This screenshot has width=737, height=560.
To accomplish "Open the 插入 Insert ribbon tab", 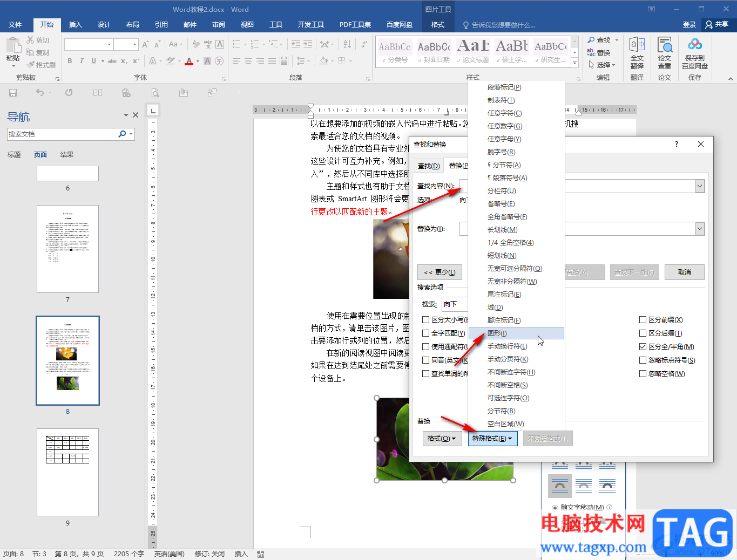I will pyautogui.click(x=76, y=25).
